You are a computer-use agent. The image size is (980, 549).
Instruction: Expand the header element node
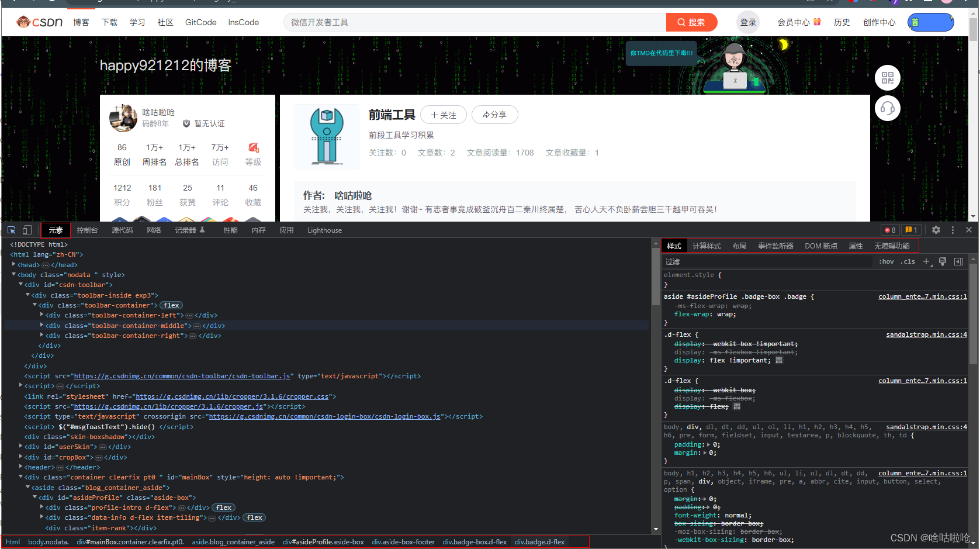(x=20, y=467)
